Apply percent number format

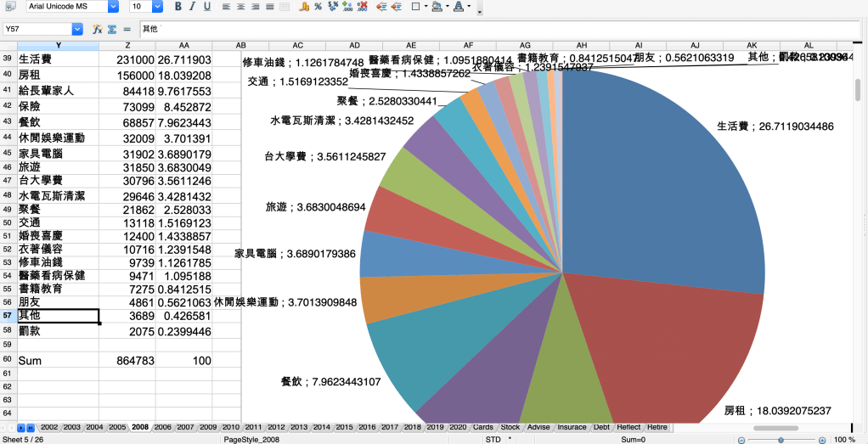coord(318,7)
